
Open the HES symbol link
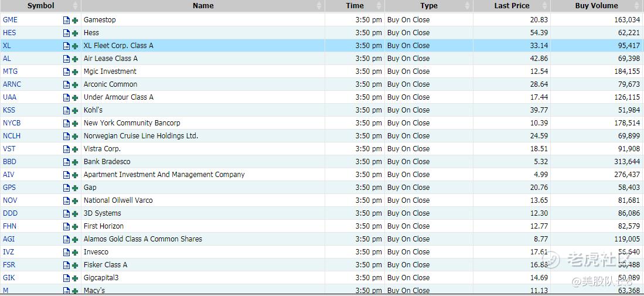point(9,33)
